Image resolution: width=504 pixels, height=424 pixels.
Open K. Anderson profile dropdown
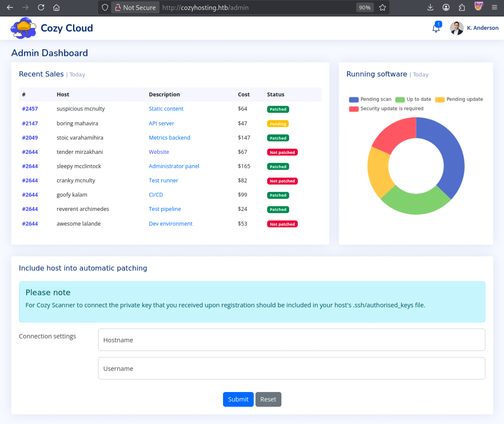474,28
